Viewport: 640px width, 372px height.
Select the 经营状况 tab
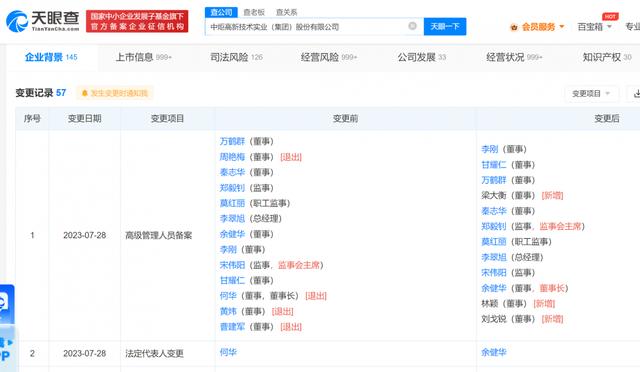click(514, 57)
